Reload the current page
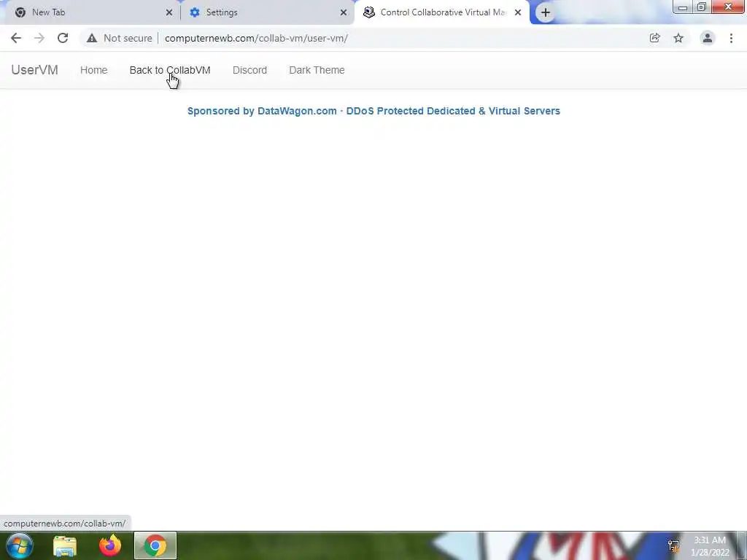 63,38
